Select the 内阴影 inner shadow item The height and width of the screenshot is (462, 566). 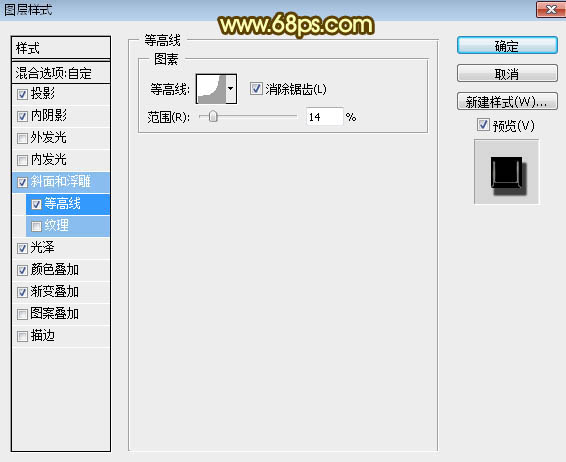pyautogui.click(x=61, y=116)
